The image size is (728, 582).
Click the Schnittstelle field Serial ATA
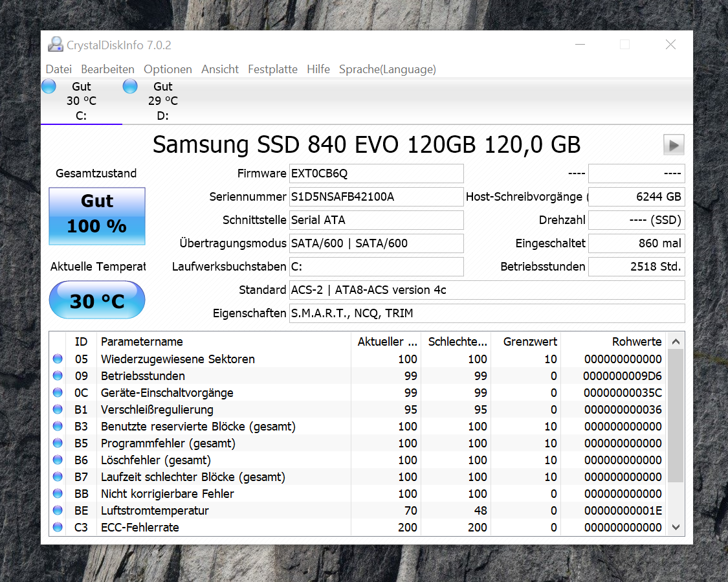(376, 219)
